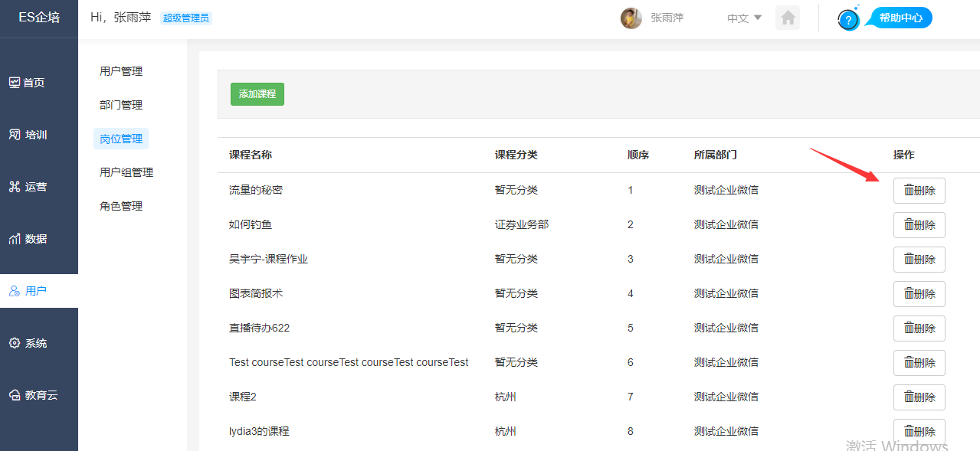The height and width of the screenshot is (451, 980).
Task: Open 用户组管理 submenu item
Action: [126, 172]
